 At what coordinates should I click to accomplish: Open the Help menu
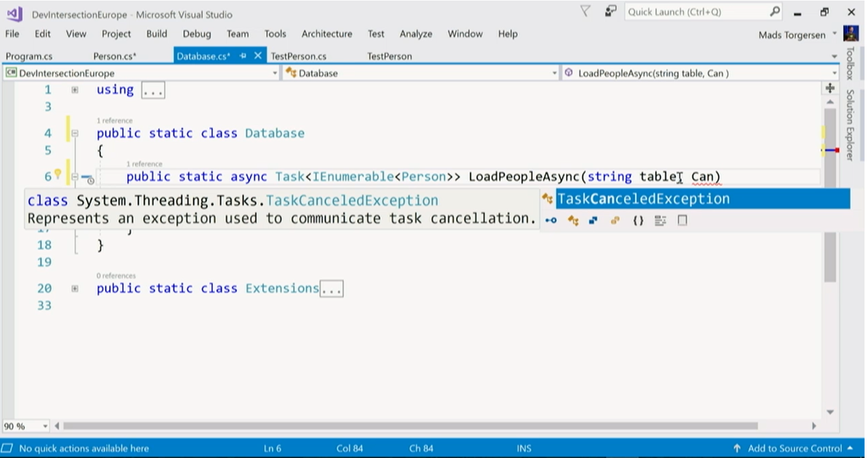click(508, 34)
